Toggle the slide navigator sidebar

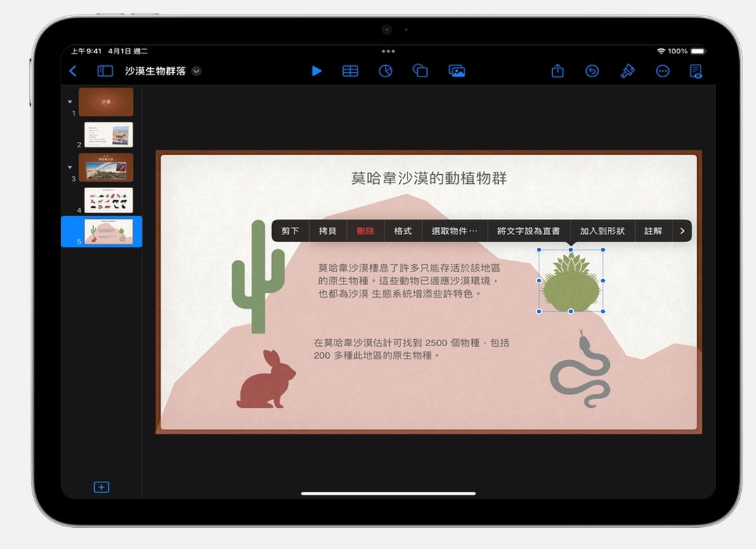(105, 71)
